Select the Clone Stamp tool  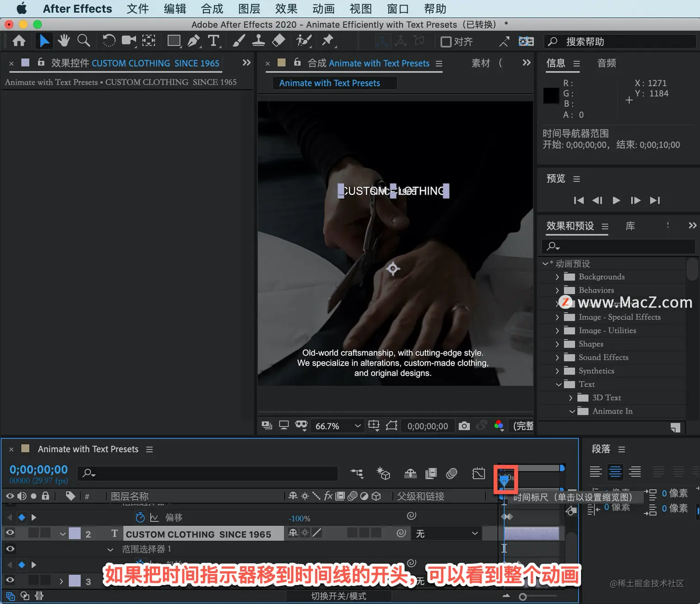click(x=258, y=41)
